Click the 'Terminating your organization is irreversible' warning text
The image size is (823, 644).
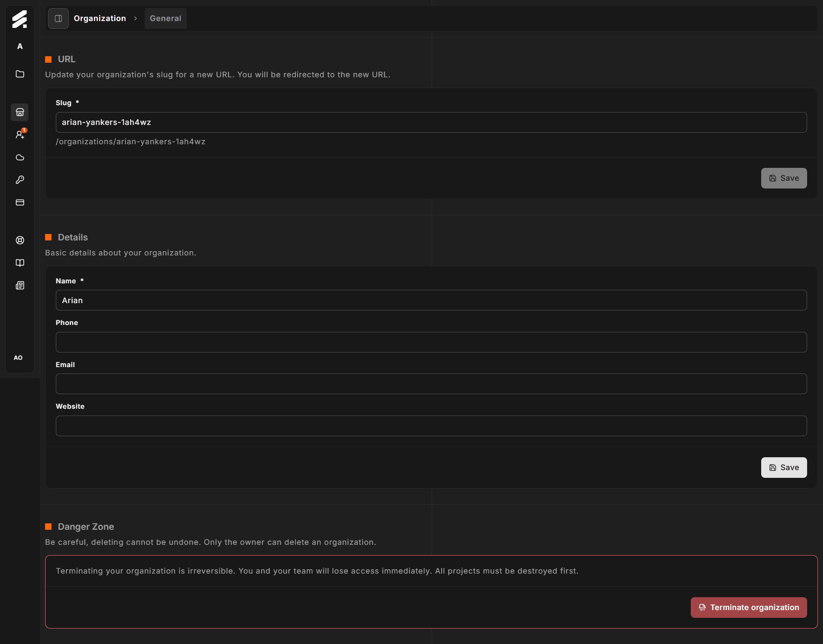[317, 571]
